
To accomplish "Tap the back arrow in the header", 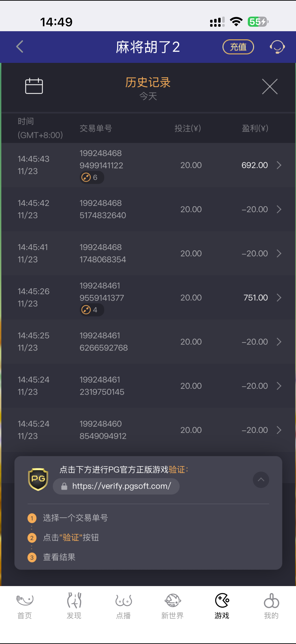I will point(20,47).
